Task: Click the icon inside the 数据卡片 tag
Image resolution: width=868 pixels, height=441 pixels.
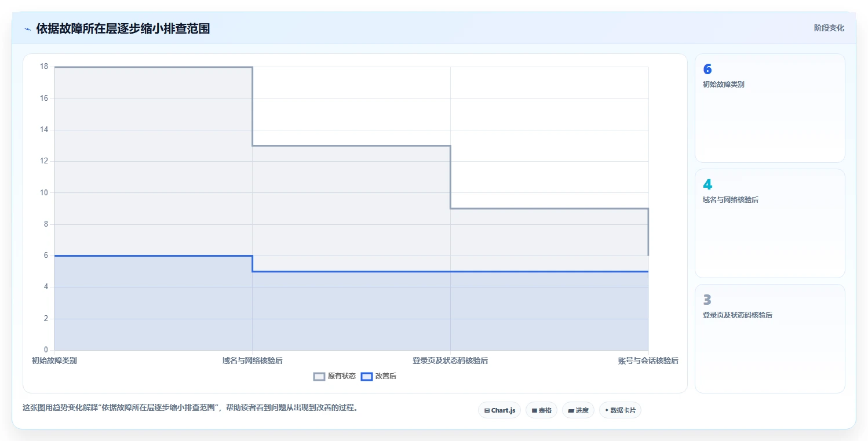Action: pos(607,410)
